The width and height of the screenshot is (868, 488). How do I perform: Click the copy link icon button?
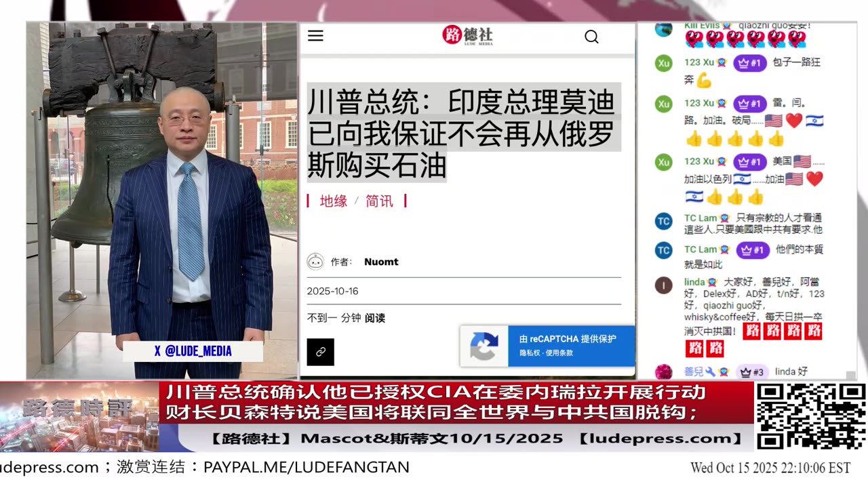coord(320,352)
